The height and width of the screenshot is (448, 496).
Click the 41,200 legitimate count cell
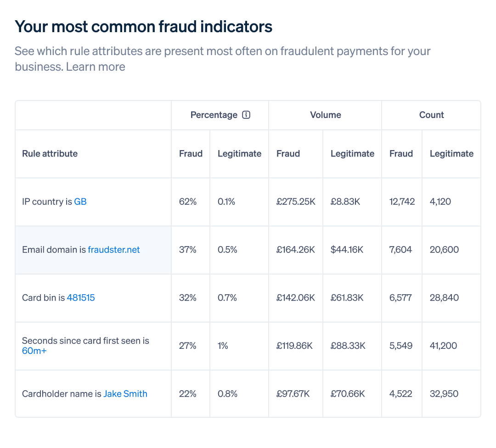coord(451,346)
